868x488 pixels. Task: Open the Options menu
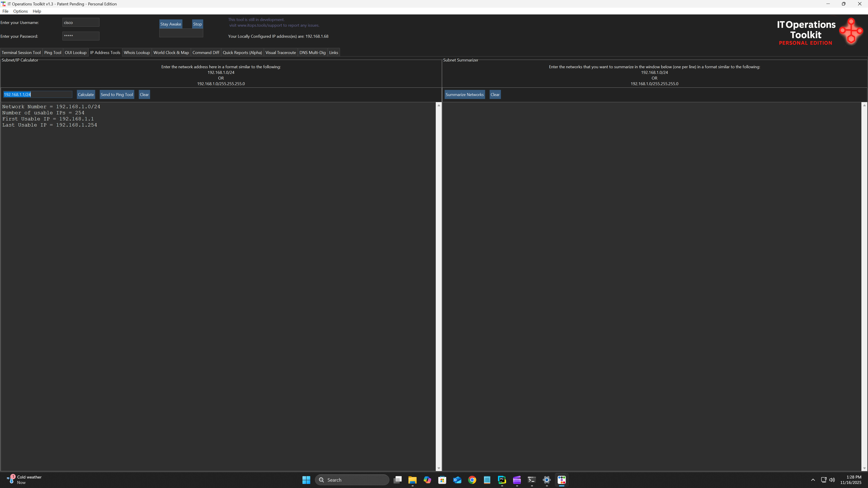(20, 11)
